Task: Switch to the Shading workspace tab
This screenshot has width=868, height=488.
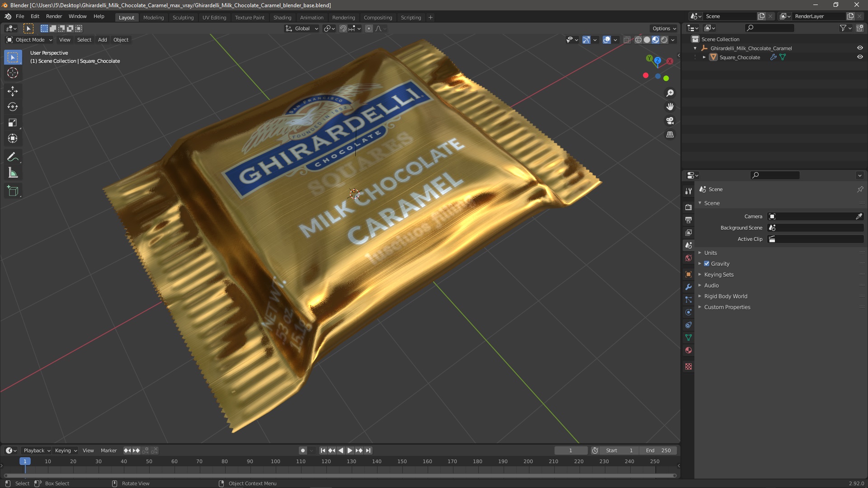Action: point(282,18)
